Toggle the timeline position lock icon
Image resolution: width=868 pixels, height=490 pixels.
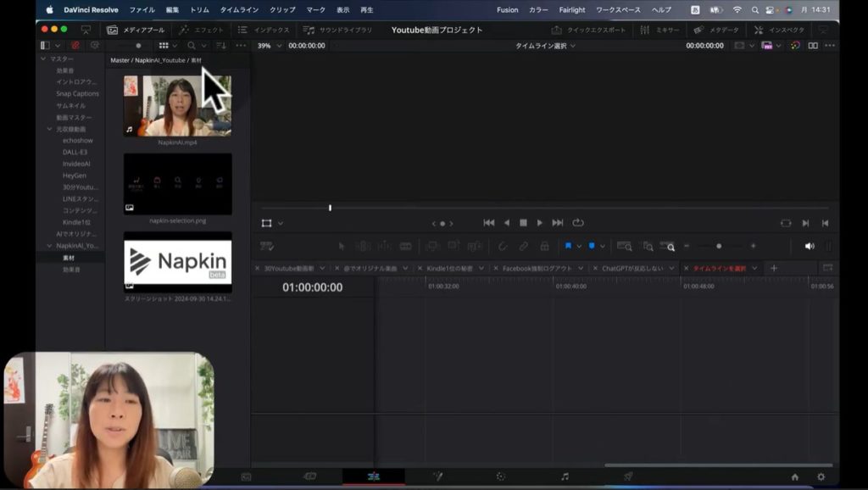click(543, 246)
